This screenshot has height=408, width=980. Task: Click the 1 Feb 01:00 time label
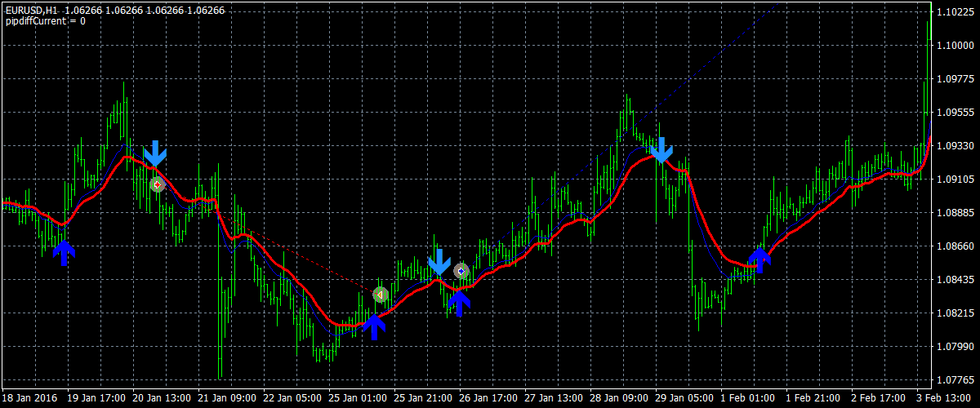pyautogui.click(x=750, y=399)
